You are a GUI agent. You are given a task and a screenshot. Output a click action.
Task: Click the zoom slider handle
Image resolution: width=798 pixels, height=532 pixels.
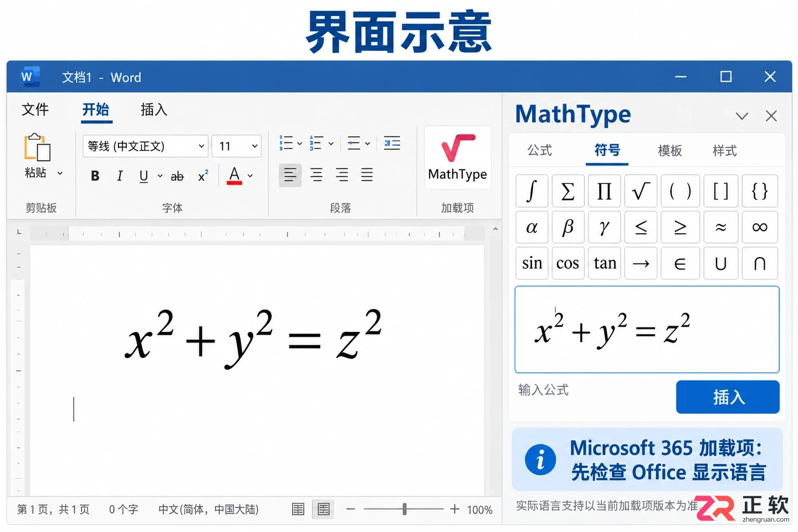pos(405,509)
